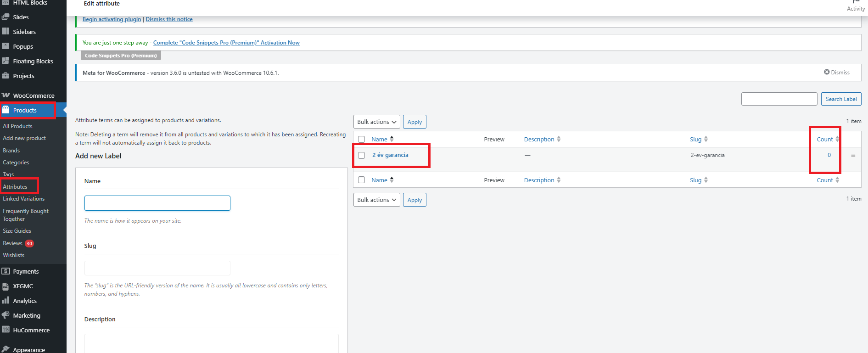
Task: Click the XFGMC menu icon
Action: tap(6, 286)
